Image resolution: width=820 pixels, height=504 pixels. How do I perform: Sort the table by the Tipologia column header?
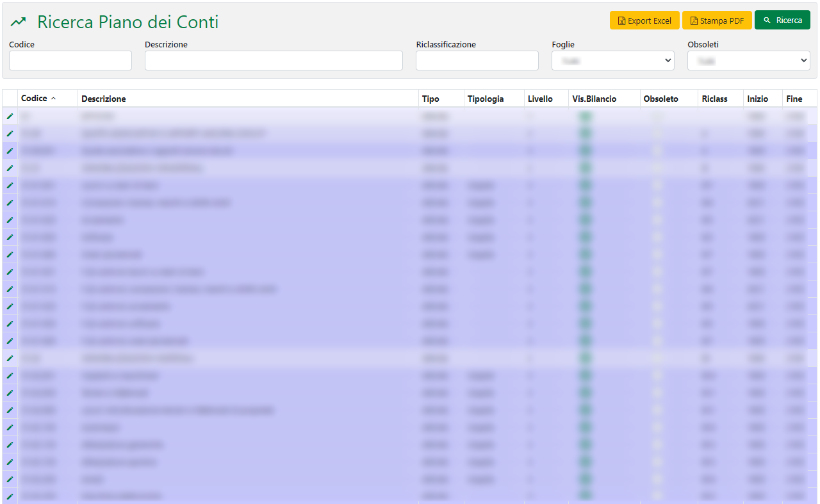click(x=486, y=99)
